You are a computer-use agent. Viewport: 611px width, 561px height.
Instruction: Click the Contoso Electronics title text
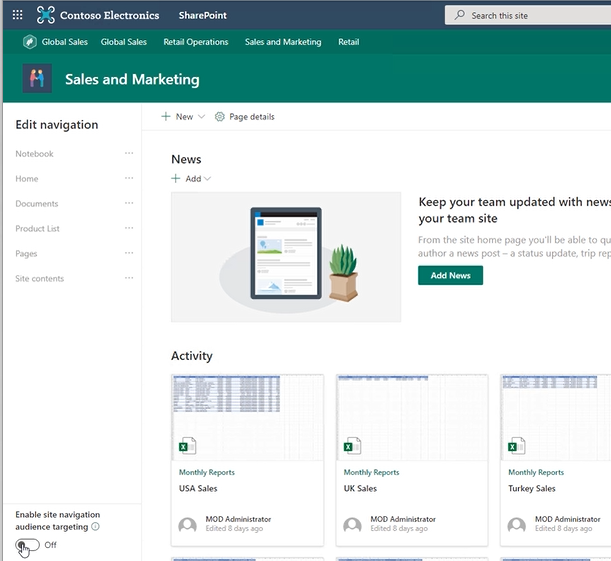click(x=109, y=15)
